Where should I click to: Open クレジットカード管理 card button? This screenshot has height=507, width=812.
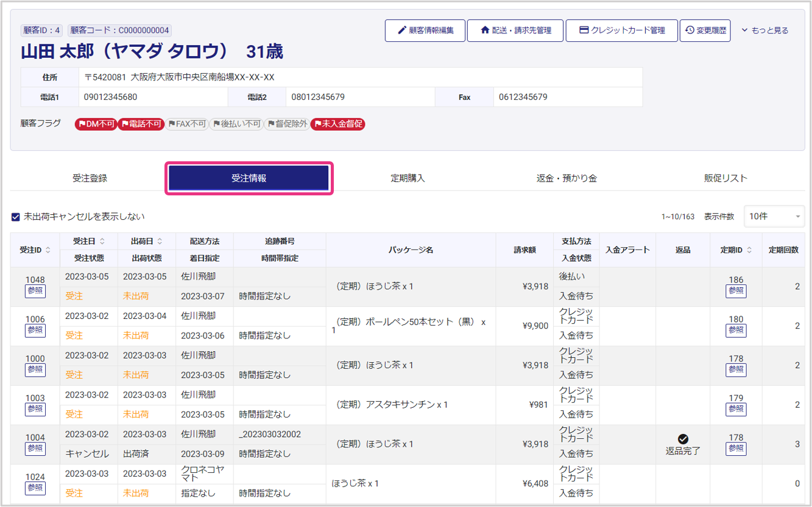coord(621,30)
